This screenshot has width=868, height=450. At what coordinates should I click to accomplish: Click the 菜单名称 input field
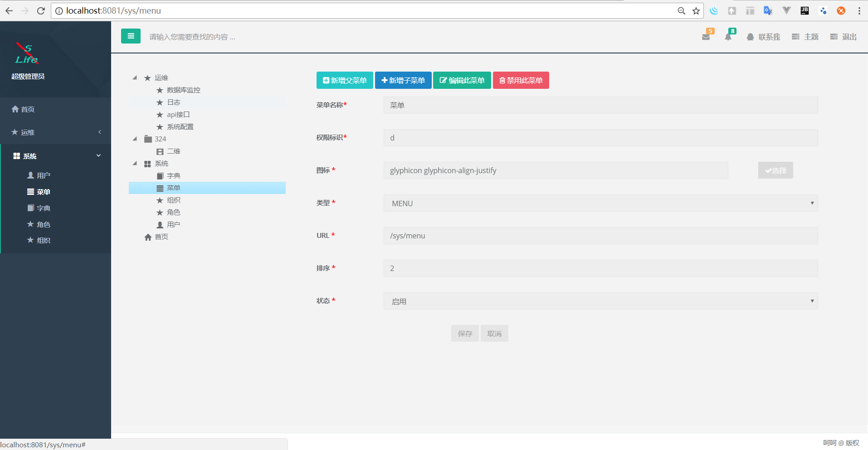click(x=600, y=105)
